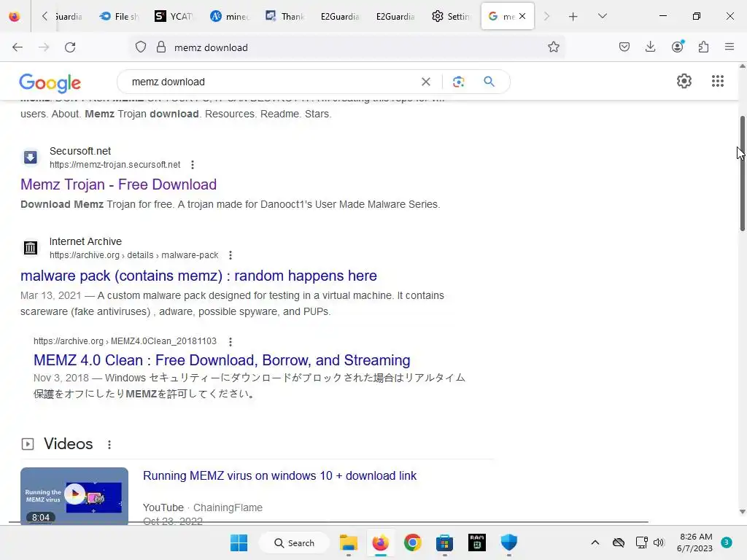Switch to the Thank tab
This screenshot has height=560, width=747.
click(285, 17)
